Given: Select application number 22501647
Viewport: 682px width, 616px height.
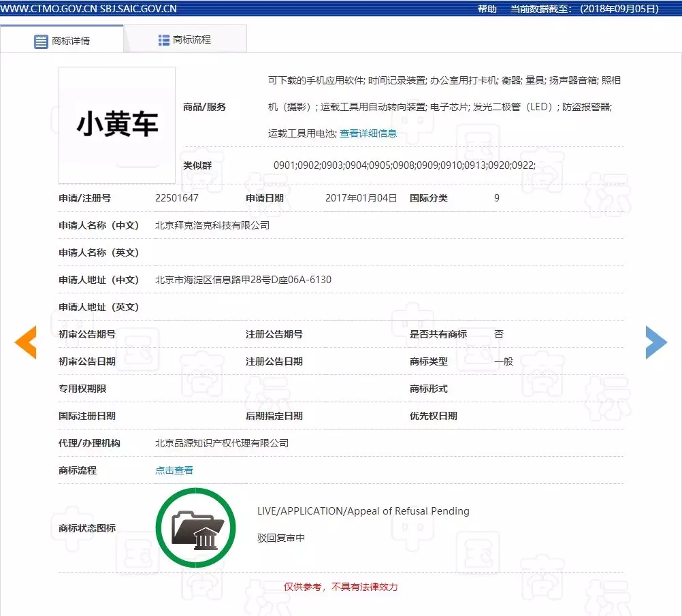Looking at the screenshot, I should tap(176, 198).
